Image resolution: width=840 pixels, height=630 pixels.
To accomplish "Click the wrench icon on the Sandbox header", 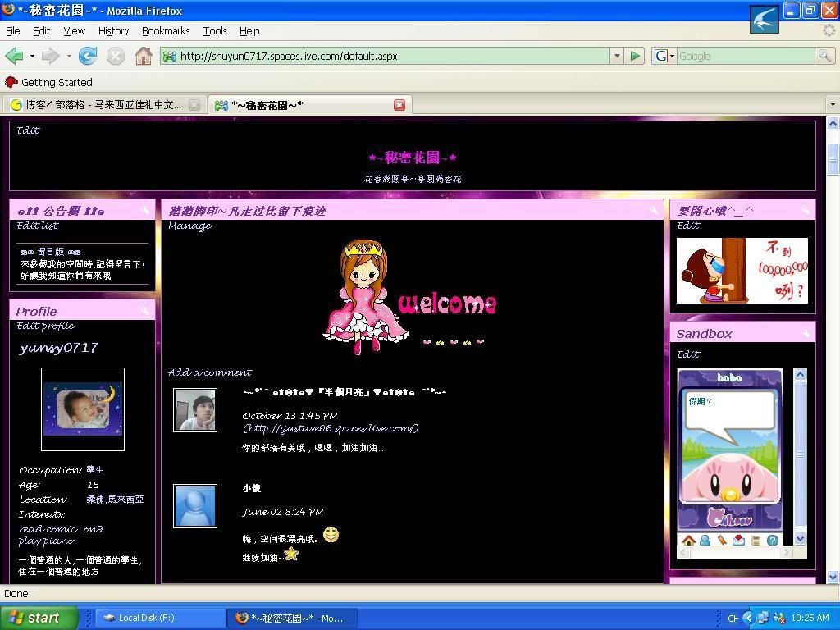I will tap(806, 333).
